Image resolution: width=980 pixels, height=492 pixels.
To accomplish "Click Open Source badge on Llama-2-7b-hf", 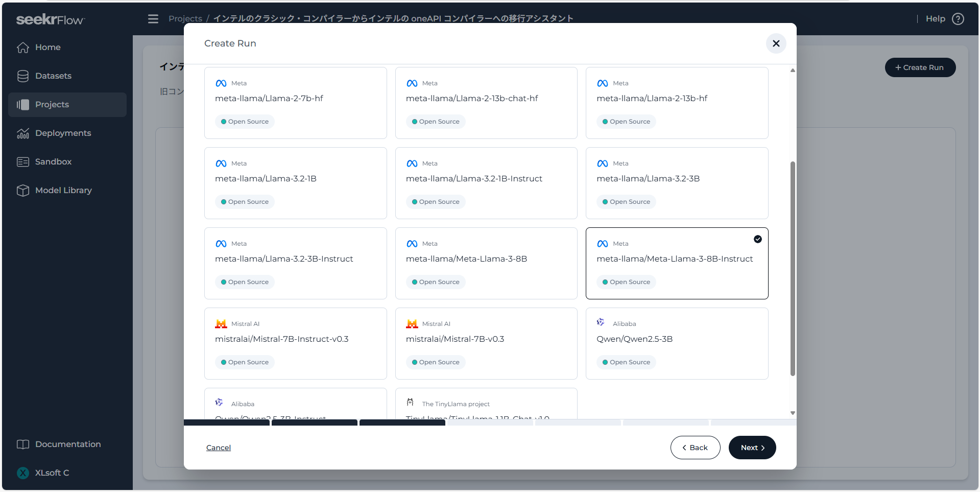I will coord(245,122).
